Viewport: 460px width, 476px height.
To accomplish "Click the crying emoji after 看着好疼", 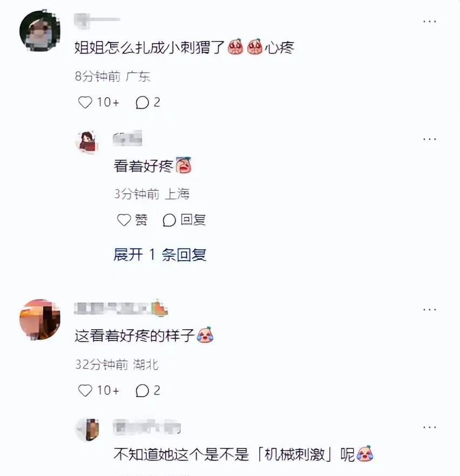I will (x=184, y=166).
